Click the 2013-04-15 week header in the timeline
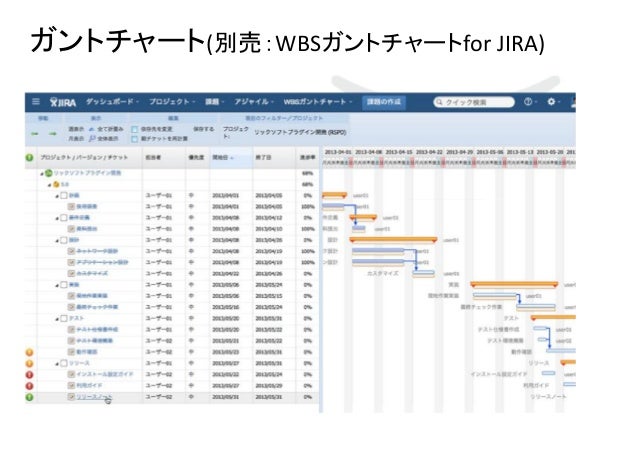This screenshot has width=638, height=451. [x=399, y=152]
